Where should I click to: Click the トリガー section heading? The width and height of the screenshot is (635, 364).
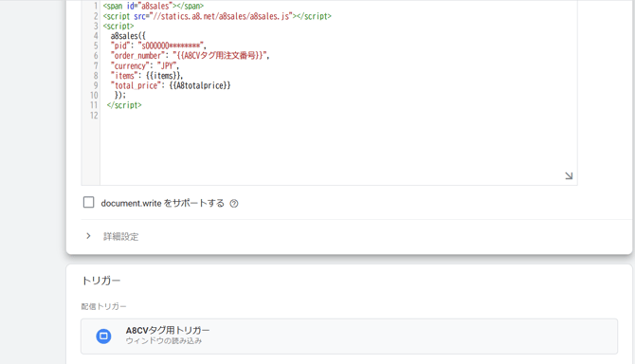click(101, 281)
